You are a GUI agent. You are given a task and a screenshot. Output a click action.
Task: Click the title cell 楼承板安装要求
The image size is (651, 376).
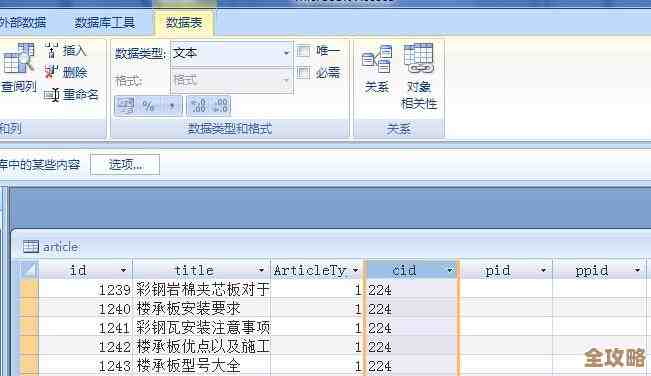202,309
